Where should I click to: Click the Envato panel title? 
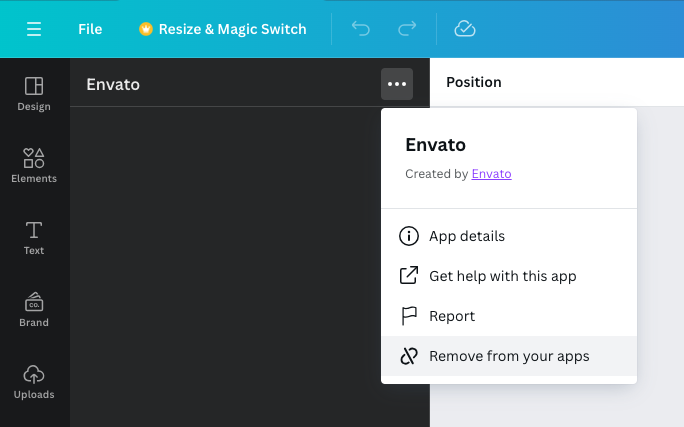113,85
